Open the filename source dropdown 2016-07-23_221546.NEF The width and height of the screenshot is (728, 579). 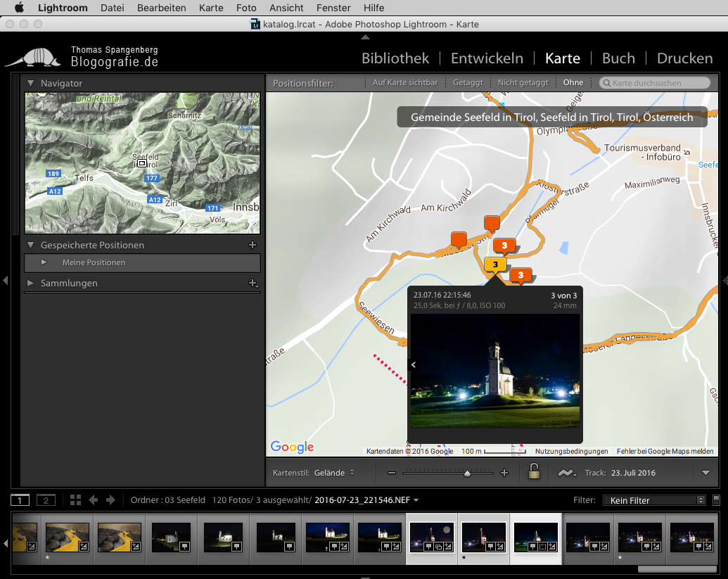tap(366, 500)
